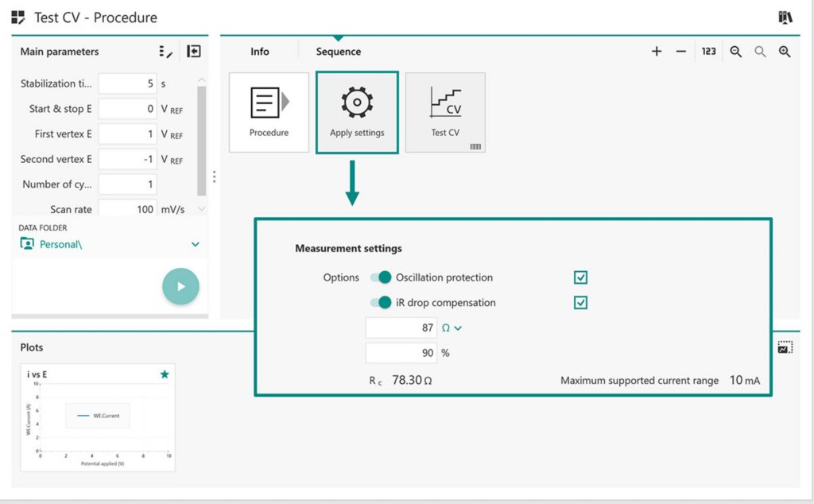
Task: Click the Start & stop E input field
Action: 128,108
